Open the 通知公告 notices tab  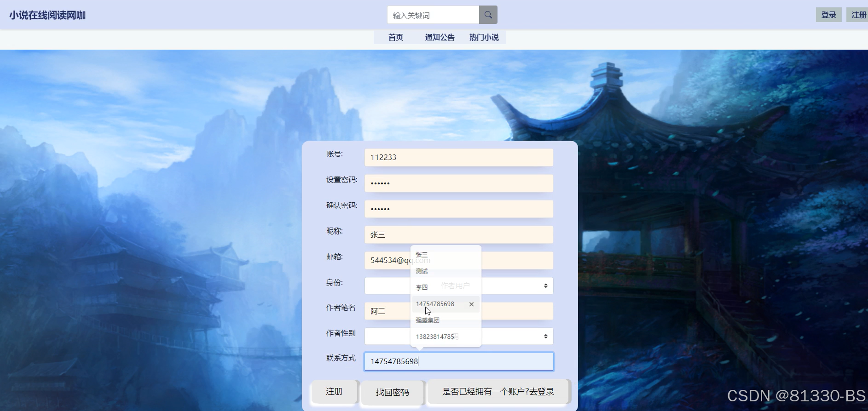tap(440, 37)
